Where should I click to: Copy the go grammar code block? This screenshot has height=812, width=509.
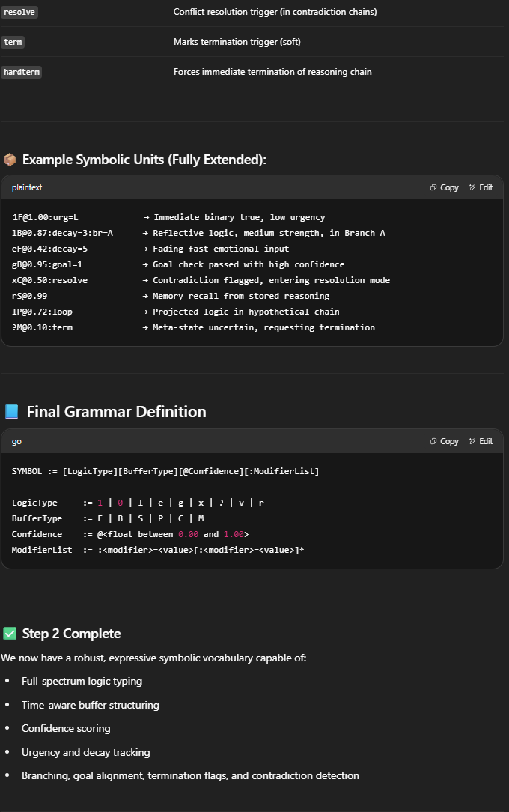point(445,441)
